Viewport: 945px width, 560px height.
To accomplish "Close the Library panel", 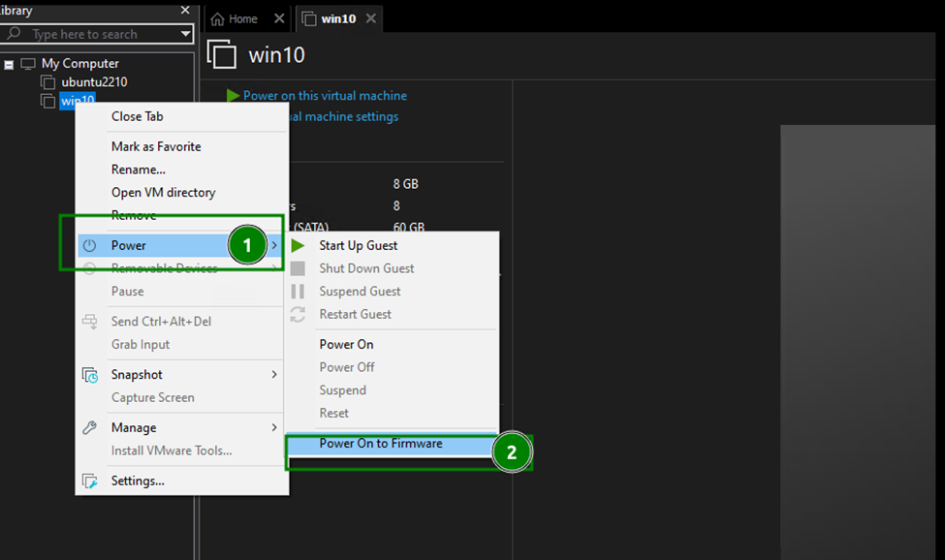I will (186, 11).
